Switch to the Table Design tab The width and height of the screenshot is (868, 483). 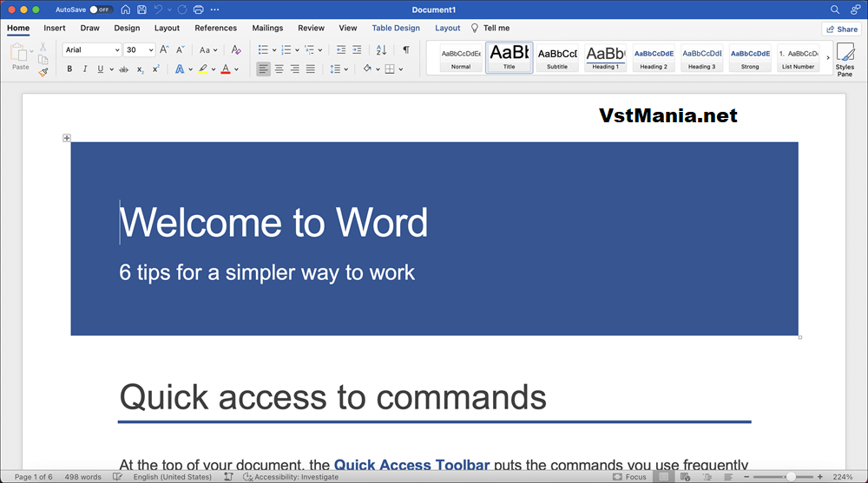(x=396, y=28)
